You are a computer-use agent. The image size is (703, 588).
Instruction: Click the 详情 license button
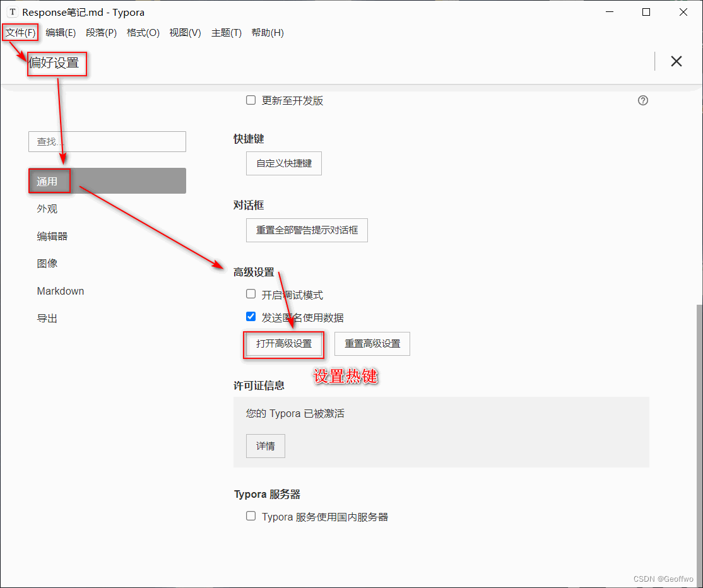pyautogui.click(x=266, y=446)
